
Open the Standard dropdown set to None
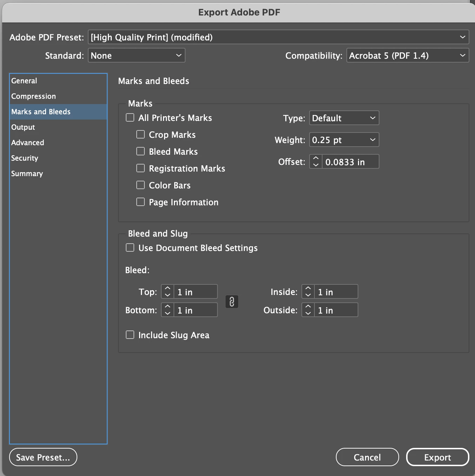click(x=136, y=55)
